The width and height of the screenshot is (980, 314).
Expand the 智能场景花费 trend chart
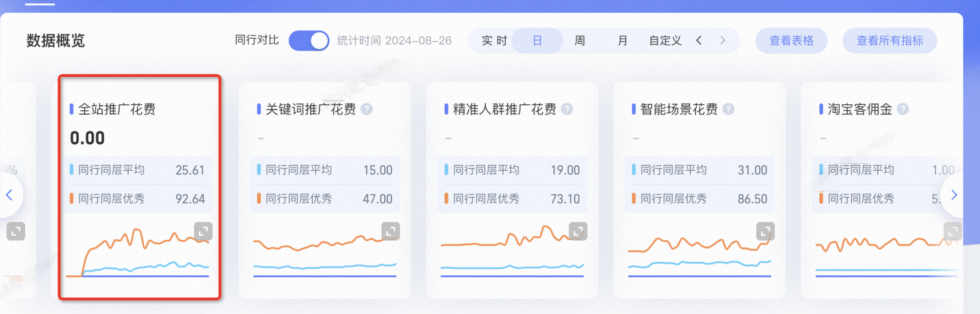pos(765,231)
